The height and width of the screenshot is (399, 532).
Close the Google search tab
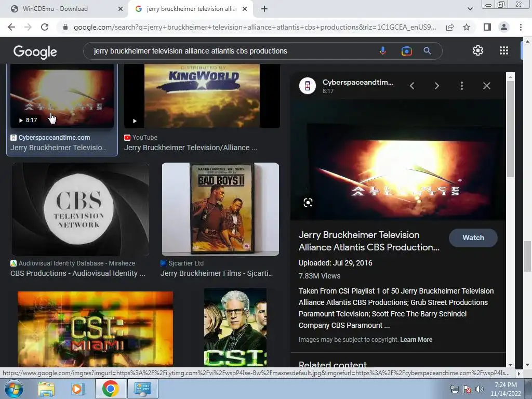245,9
